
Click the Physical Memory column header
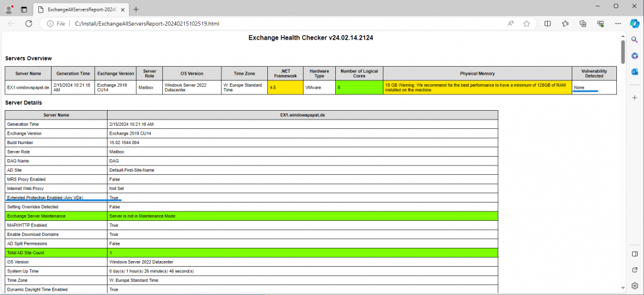point(478,74)
